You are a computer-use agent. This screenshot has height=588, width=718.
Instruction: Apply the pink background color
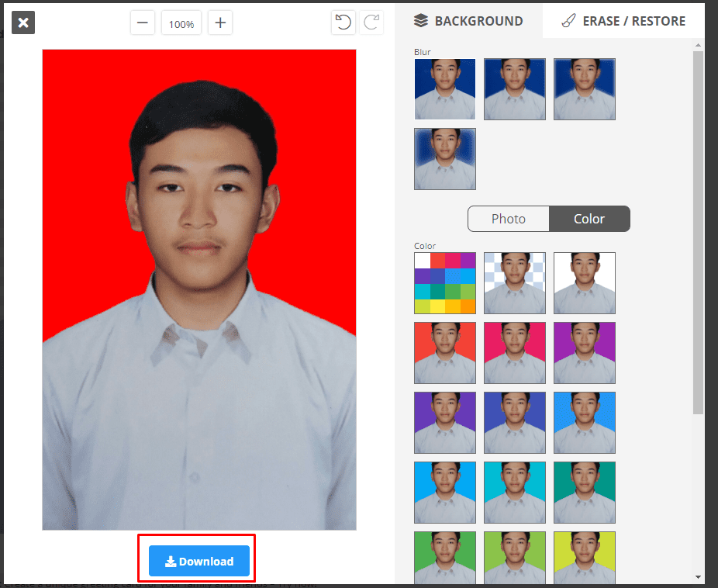pyautogui.click(x=514, y=352)
